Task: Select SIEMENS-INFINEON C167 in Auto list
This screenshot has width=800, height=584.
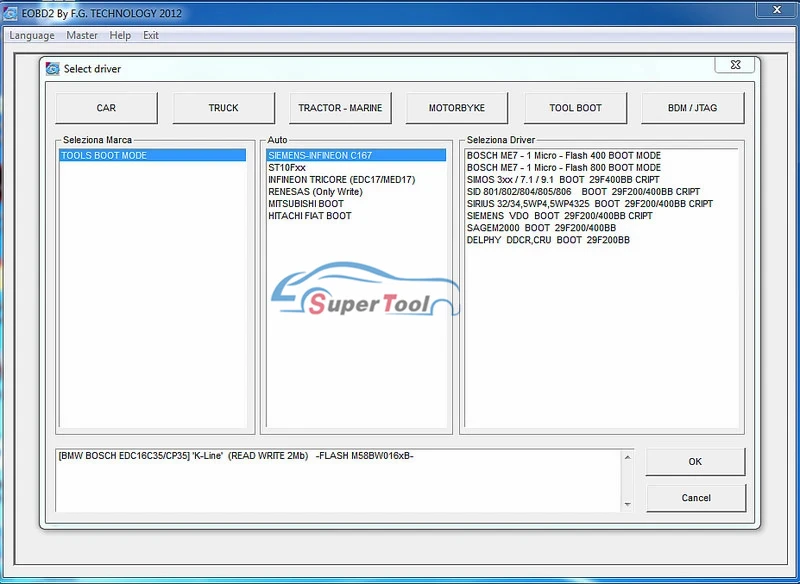Action: click(x=356, y=155)
